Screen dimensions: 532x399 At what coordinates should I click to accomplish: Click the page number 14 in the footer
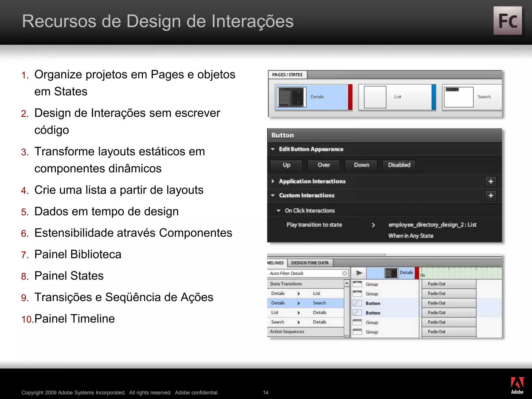tap(265, 393)
